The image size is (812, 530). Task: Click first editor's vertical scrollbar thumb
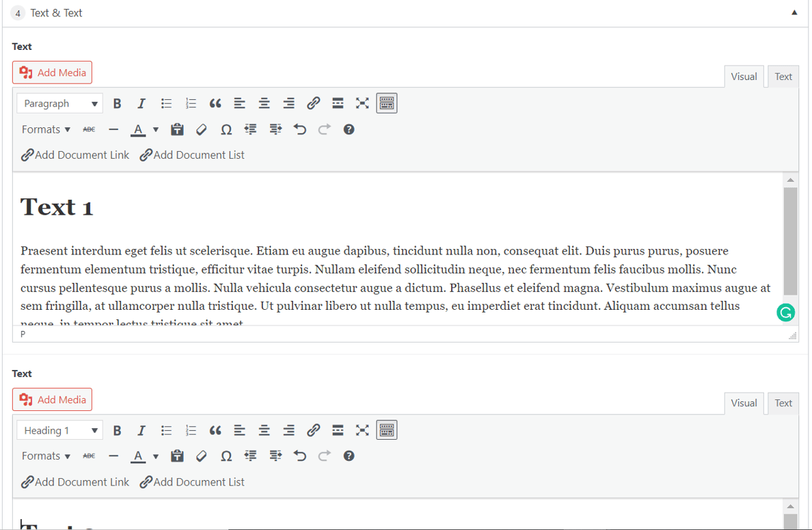click(790, 241)
